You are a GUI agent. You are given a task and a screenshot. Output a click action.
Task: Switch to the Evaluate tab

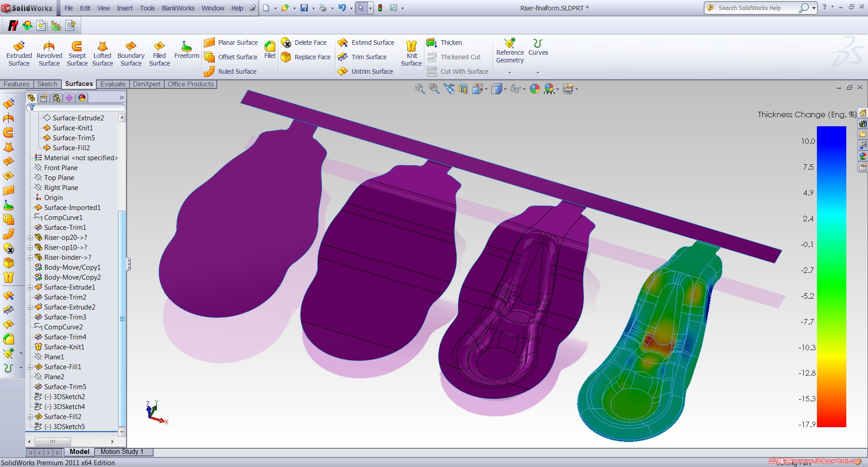click(x=113, y=84)
